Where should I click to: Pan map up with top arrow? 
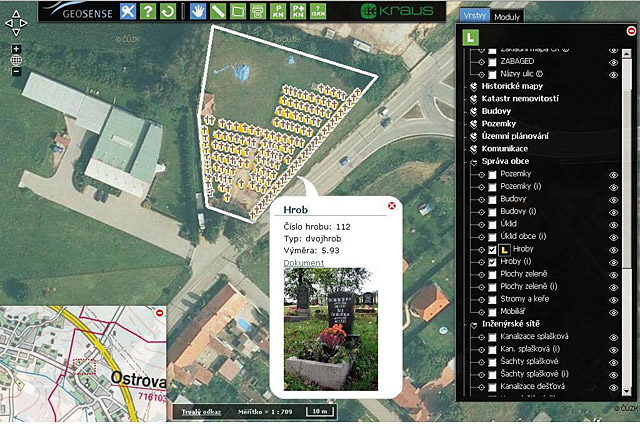pos(16,14)
